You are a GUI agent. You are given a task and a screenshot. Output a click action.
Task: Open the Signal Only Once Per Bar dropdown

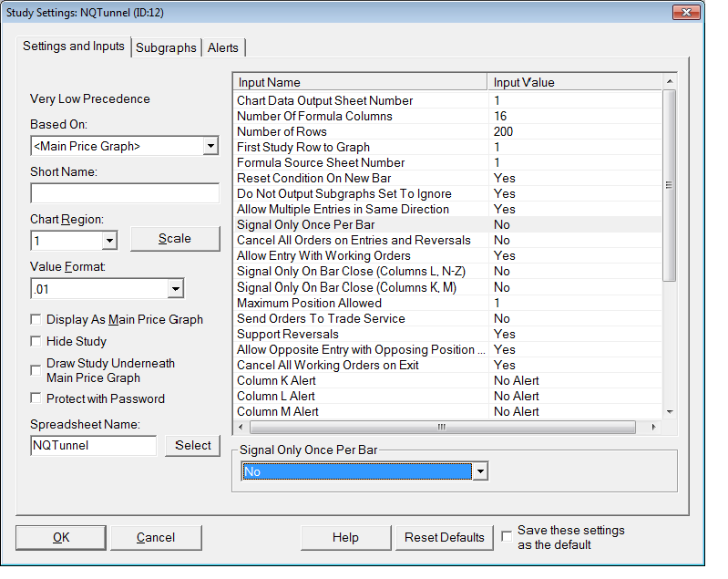click(480, 471)
